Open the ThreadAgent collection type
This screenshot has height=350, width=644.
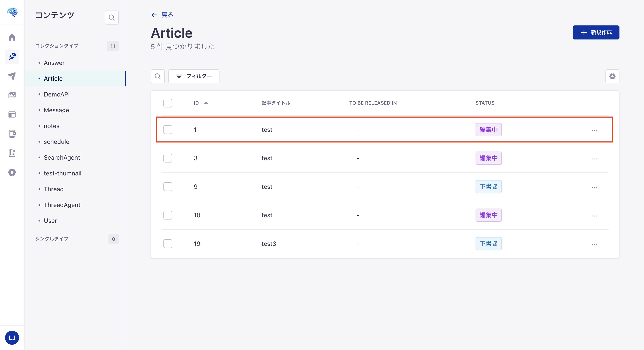click(x=62, y=205)
